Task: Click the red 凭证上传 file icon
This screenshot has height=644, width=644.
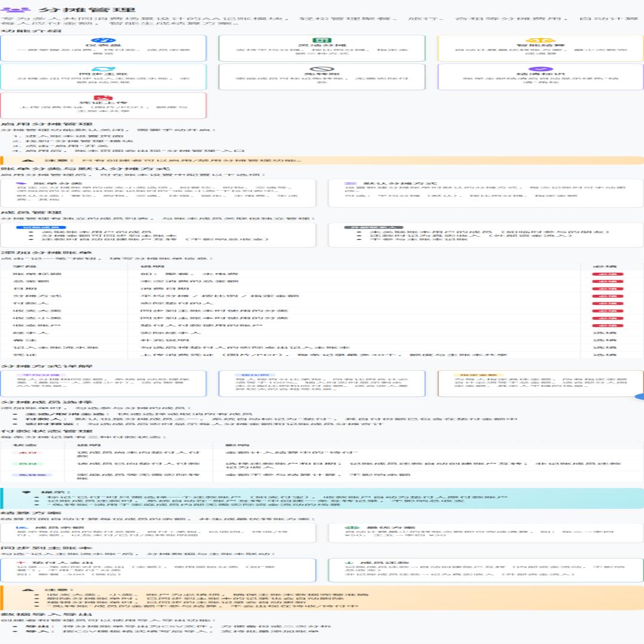Action: click(x=103, y=97)
